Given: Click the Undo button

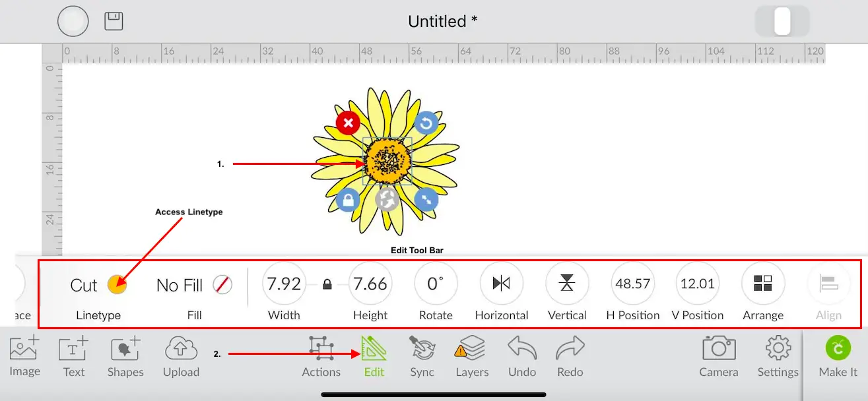Looking at the screenshot, I should click(x=522, y=356).
